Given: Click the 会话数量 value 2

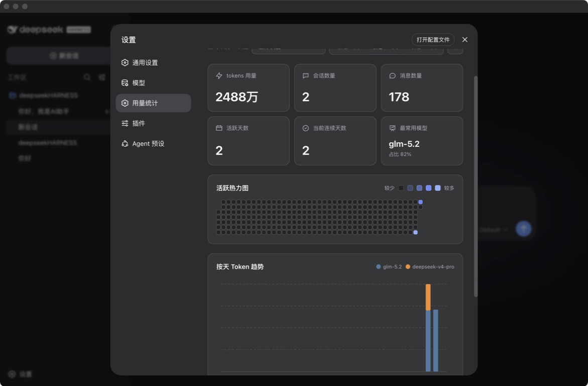Looking at the screenshot, I should point(306,97).
